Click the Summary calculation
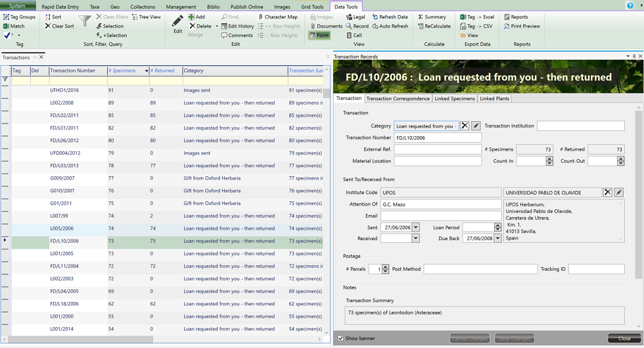The image size is (644, 348). pos(432,17)
